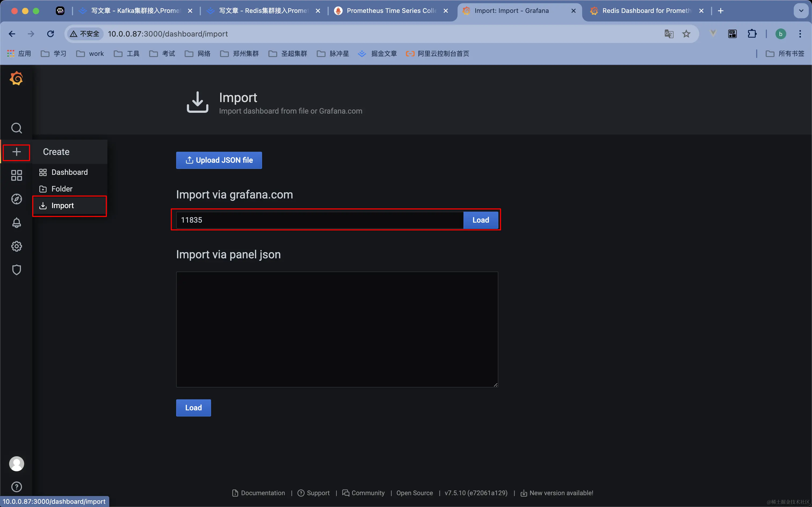Screen dimensions: 812x507
Task: Click Load button under panel json
Action: coord(193,408)
